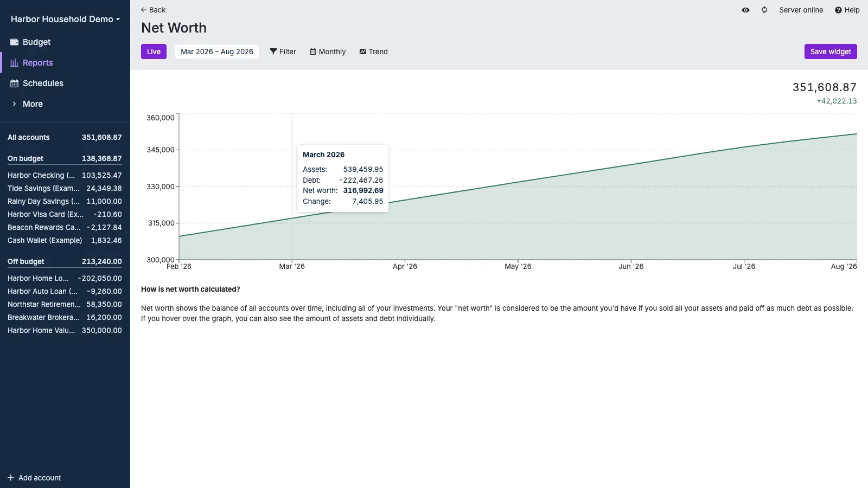Select All accounts in sidebar
868x488 pixels.
(65, 138)
